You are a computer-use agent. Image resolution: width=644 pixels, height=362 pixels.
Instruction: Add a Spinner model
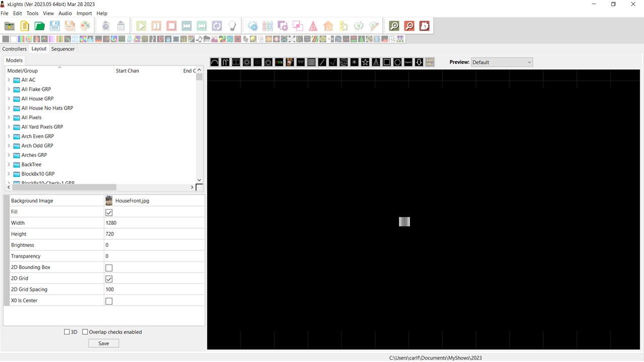[x=354, y=62]
